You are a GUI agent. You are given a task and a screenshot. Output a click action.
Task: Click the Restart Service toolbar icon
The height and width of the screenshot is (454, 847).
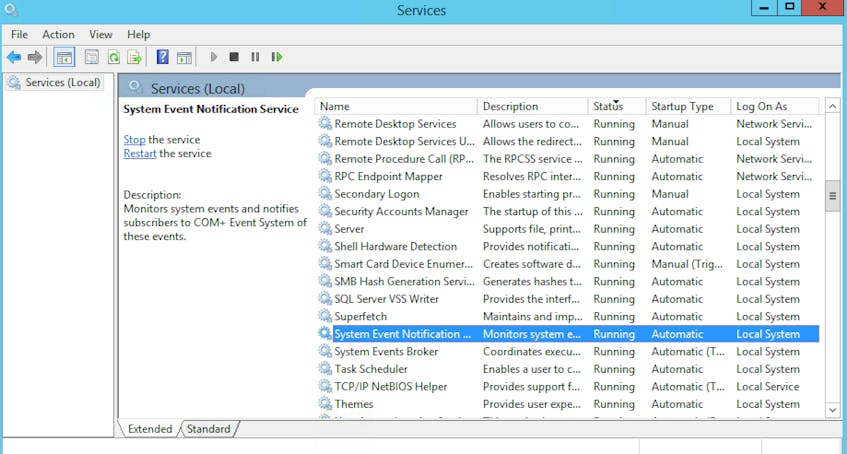[277, 57]
